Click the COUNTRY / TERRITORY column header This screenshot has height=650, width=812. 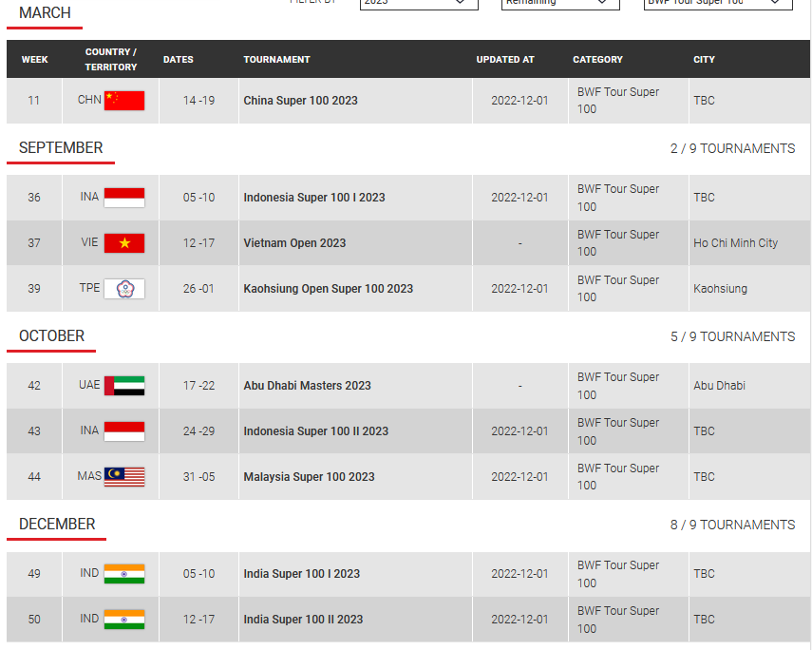pyautogui.click(x=111, y=60)
